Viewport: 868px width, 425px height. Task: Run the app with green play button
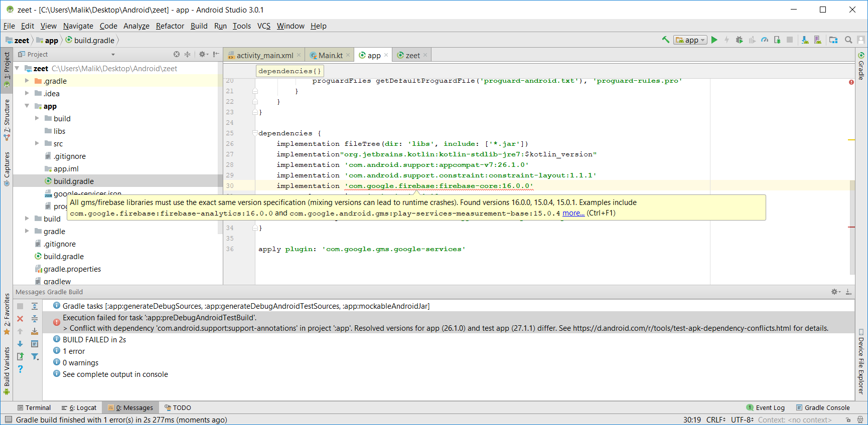pos(714,40)
